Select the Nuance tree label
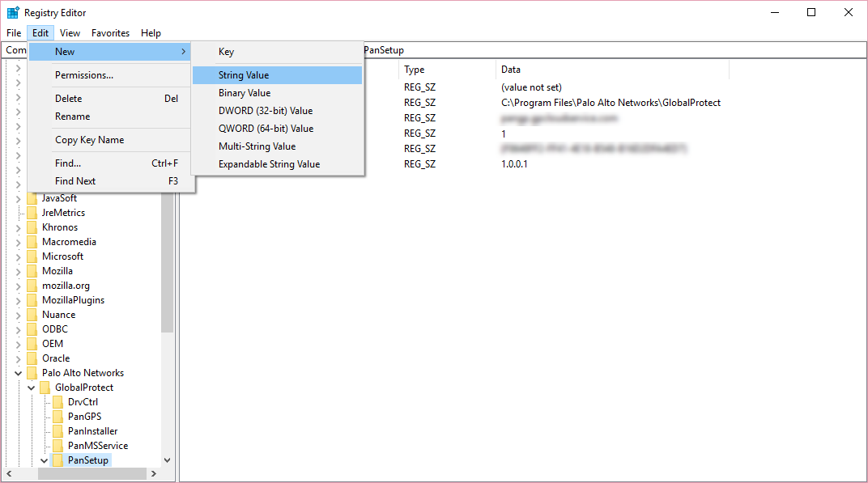 pos(58,314)
